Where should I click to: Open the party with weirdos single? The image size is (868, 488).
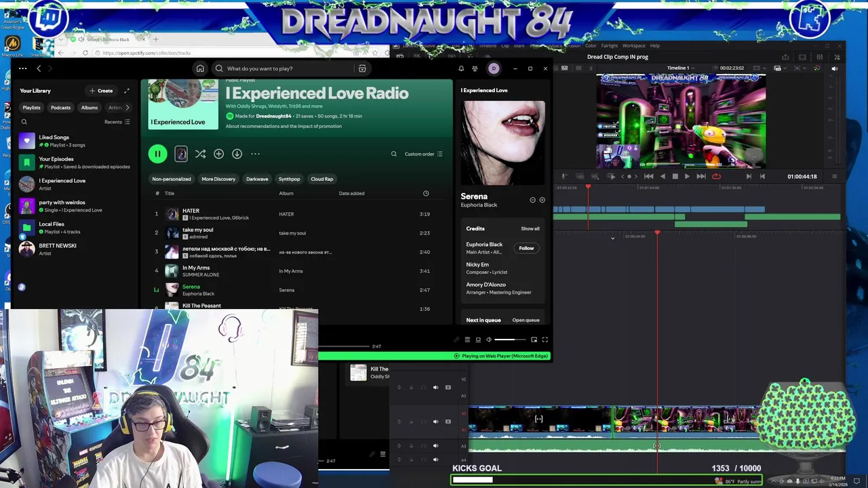(x=75, y=206)
